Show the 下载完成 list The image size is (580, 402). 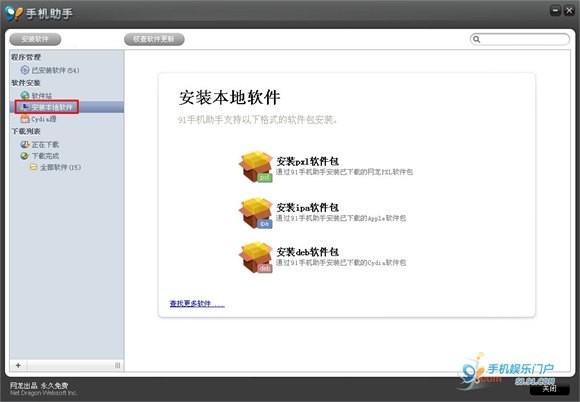click(40, 156)
